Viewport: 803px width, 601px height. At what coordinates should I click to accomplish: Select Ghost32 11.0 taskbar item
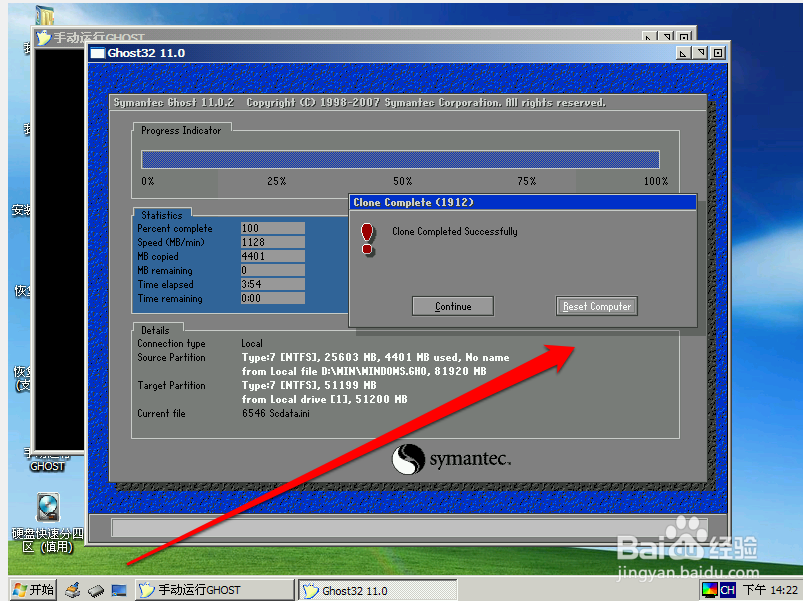377,590
